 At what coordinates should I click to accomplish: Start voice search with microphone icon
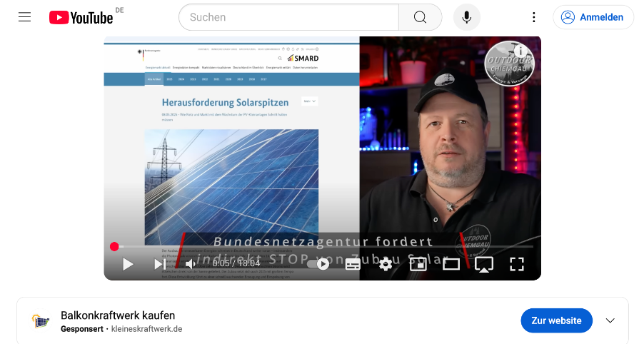click(466, 17)
